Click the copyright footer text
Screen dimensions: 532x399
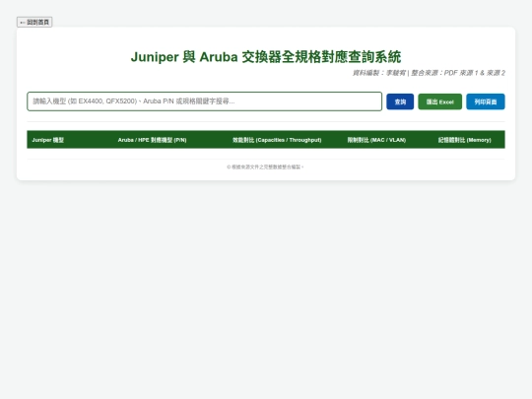[x=265, y=166]
